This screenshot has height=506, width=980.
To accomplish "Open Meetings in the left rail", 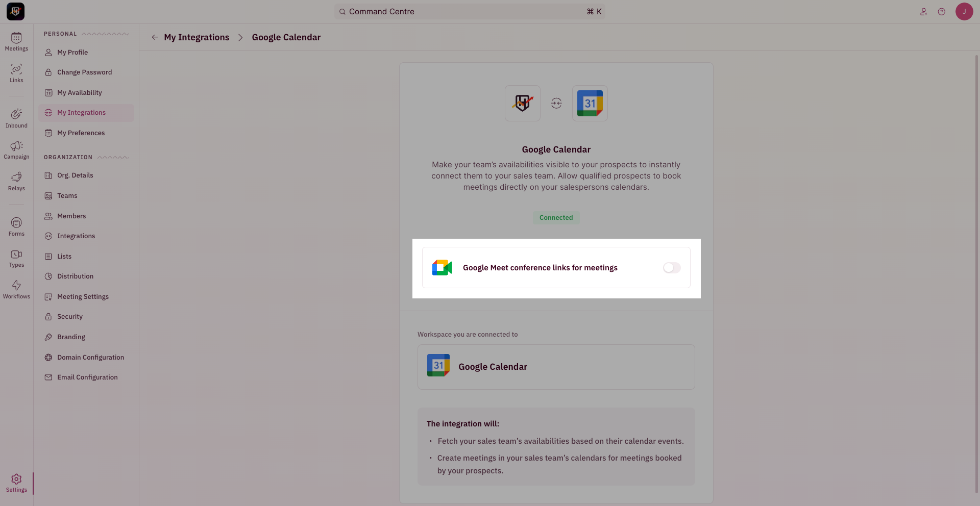I will (x=16, y=42).
